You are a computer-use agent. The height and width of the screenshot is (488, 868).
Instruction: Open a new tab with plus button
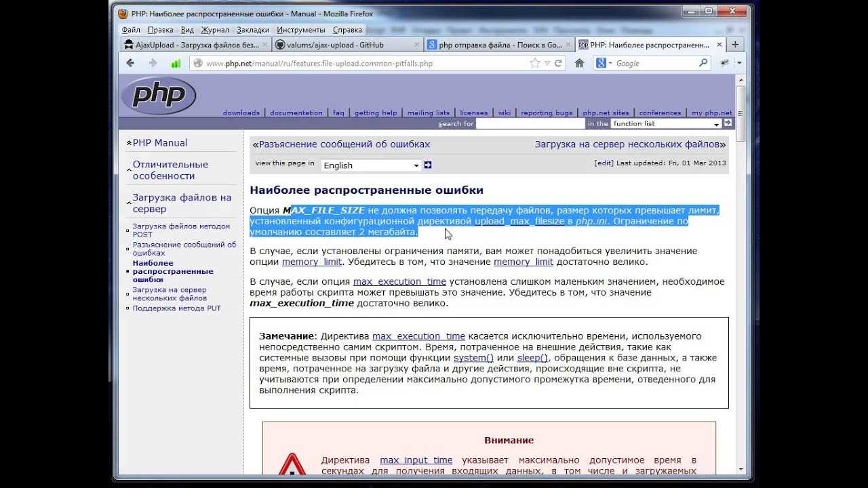point(734,44)
